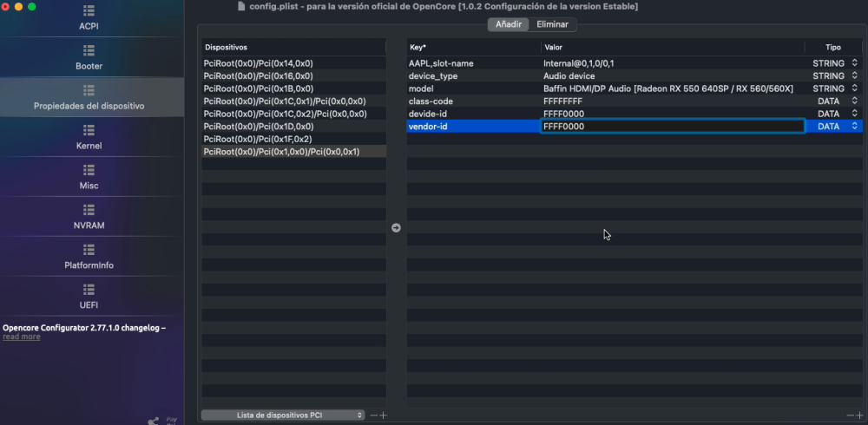Viewport: 868px width, 425px height.
Task: Add device with plus under Dispositivos list
Action: [x=383, y=415]
